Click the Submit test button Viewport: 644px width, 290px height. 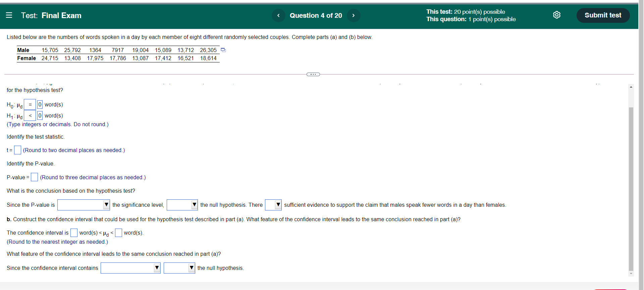pos(603,15)
